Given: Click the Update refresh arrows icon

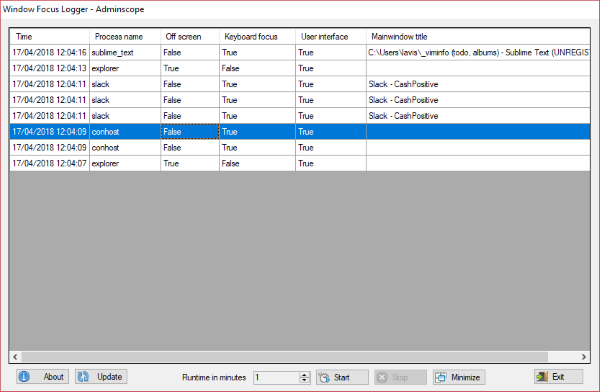Looking at the screenshot, I should pos(83,377).
